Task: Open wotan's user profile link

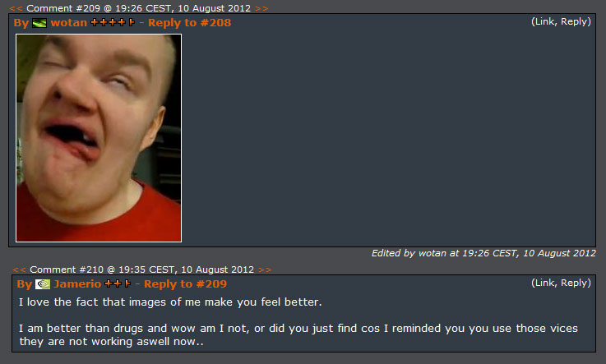Action: coord(69,22)
